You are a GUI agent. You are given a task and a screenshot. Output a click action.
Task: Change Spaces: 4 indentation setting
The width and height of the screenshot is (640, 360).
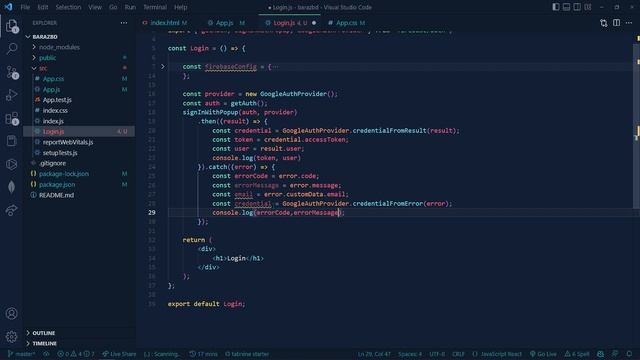410,354
